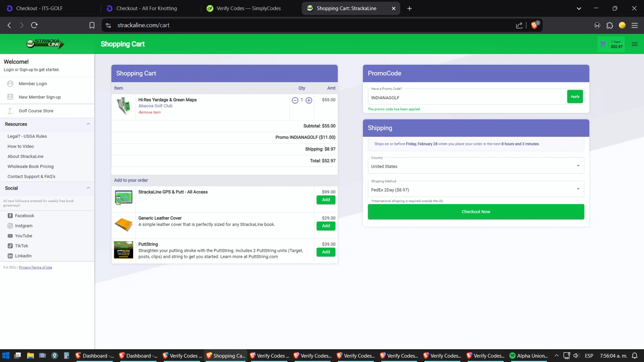Open Wholesale Book Pricing link

pos(30,166)
